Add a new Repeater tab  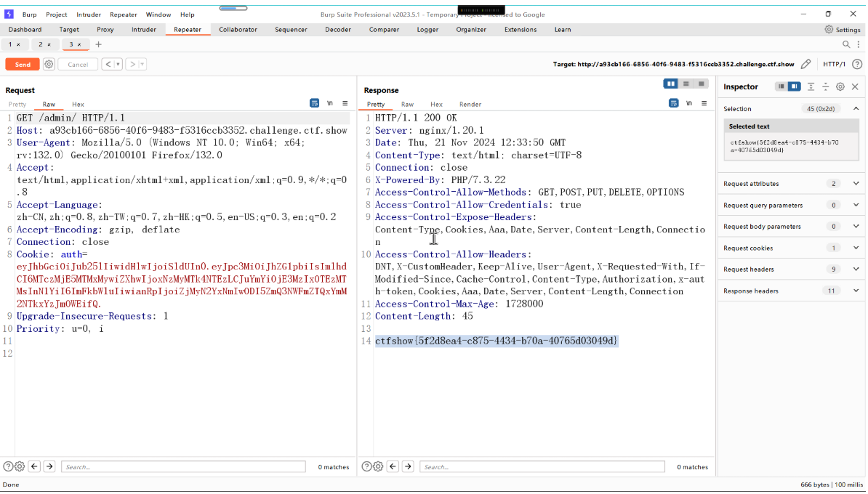pyautogui.click(x=99, y=44)
